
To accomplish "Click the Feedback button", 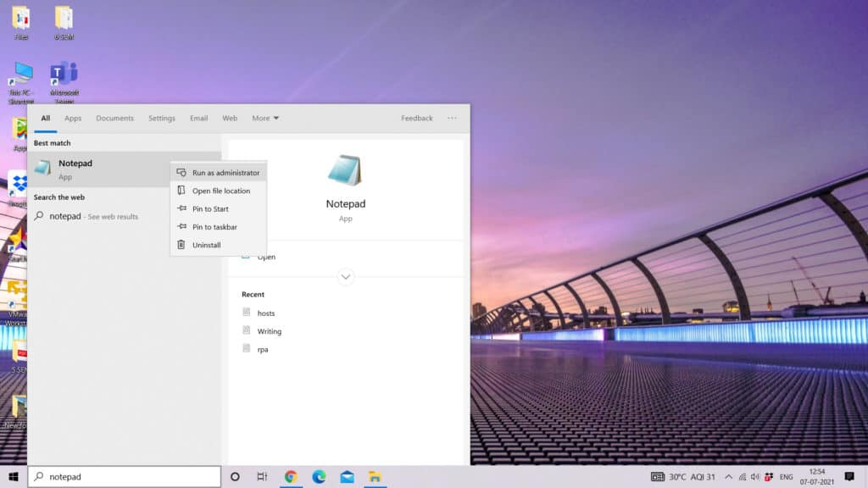I will [x=416, y=118].
